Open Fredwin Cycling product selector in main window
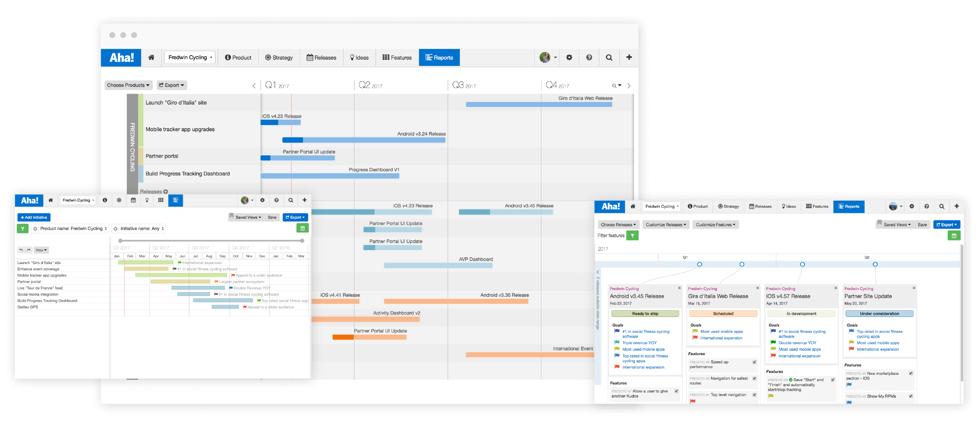This screenshot has height=429, width=980. (190, 58)
